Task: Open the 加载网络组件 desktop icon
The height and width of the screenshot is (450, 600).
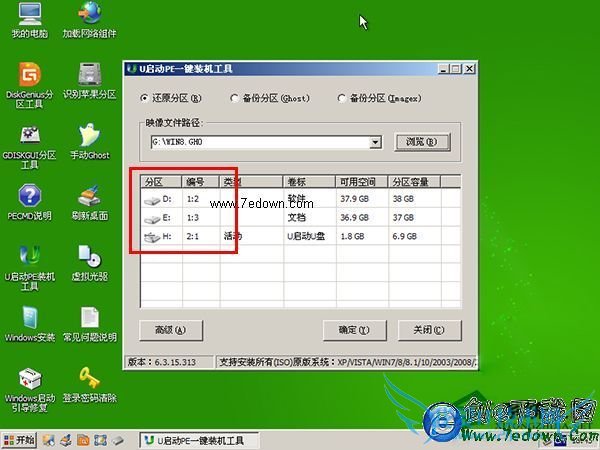Action: 89,19
